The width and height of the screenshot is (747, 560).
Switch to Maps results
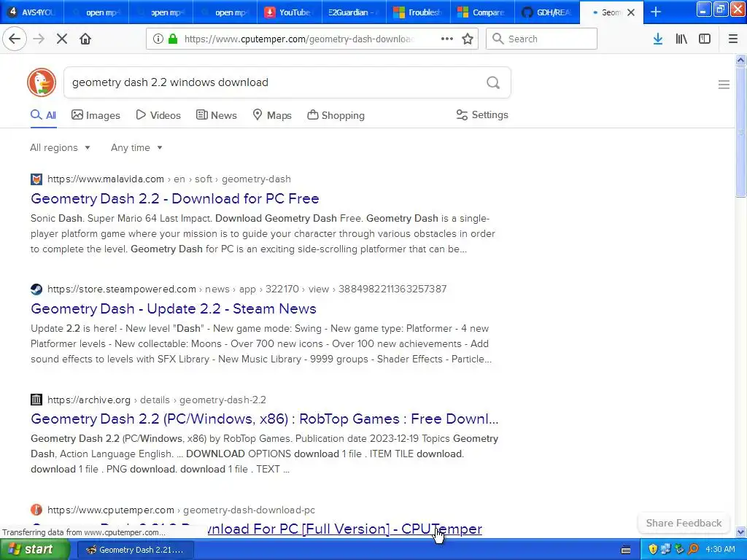272,115
